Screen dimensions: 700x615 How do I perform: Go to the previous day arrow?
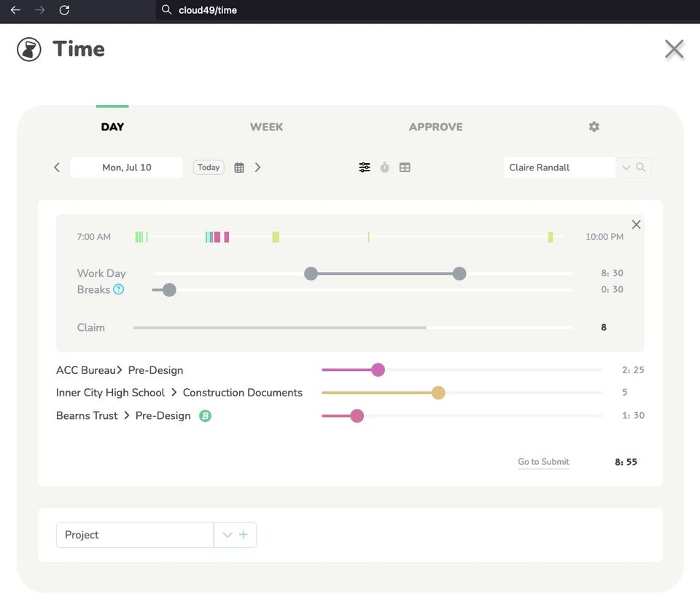pyautogui.click(x=57, y=168)
